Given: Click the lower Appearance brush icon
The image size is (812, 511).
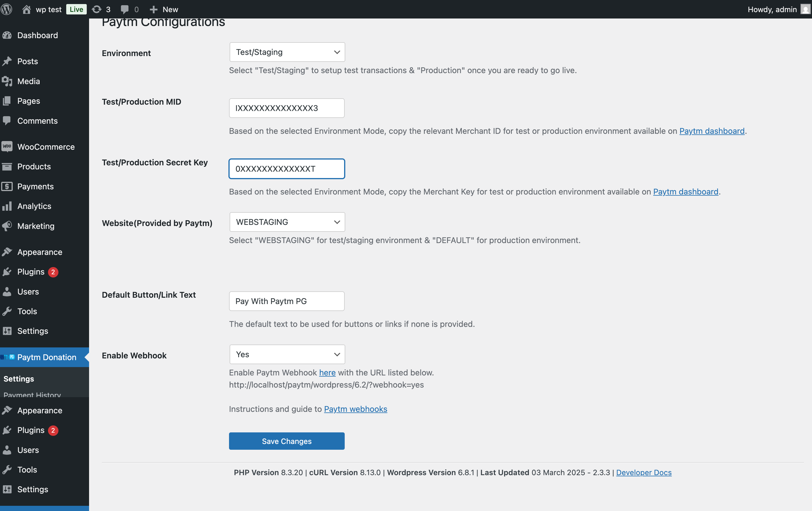Looking at the screenshot, I should [7, 410].
